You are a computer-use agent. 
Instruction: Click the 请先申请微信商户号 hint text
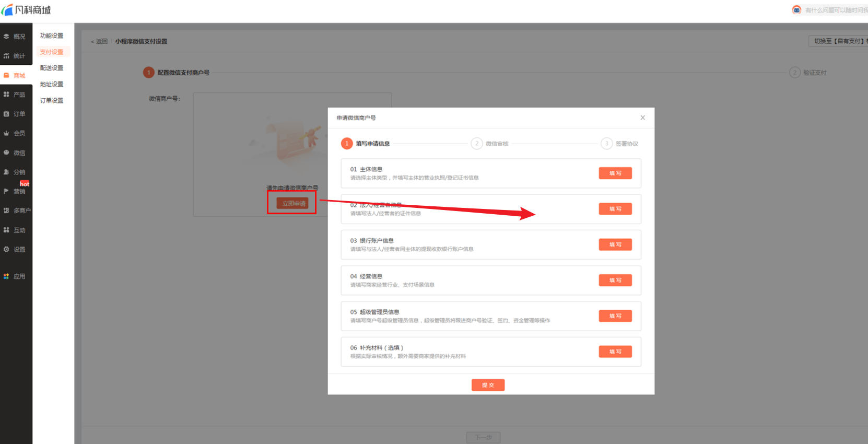(292, 188)
